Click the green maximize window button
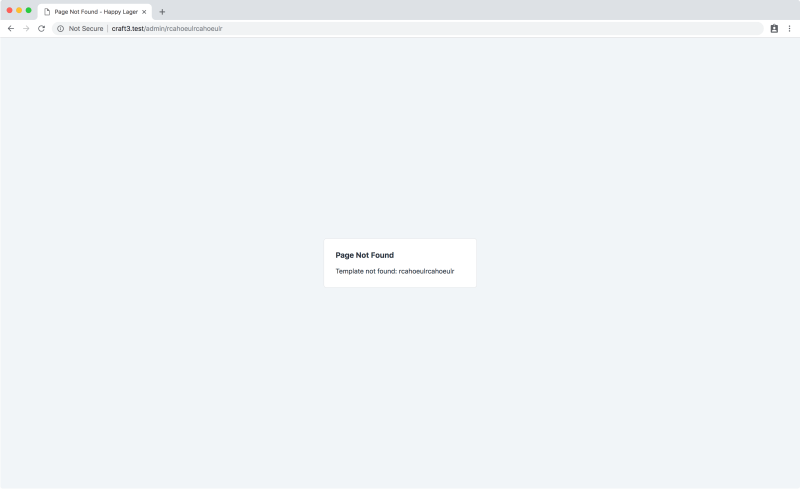Screen dimensions: 800x489 (29, 10)
